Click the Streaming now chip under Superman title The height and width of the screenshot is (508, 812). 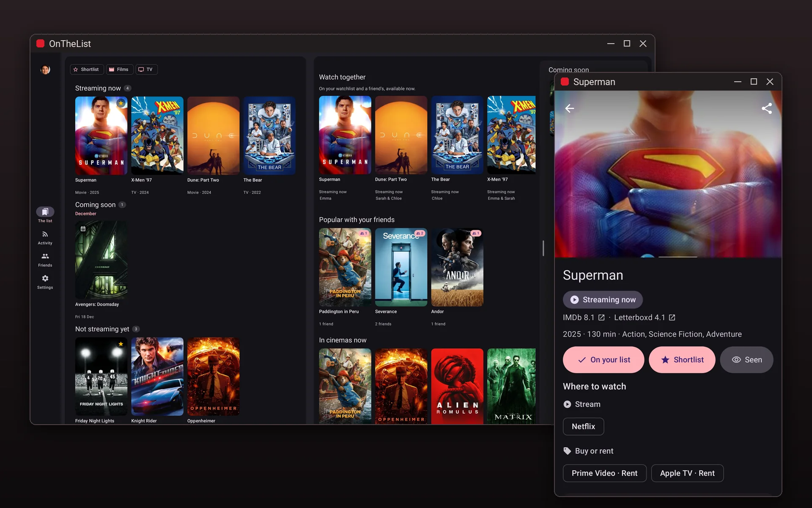coord(603,300)
